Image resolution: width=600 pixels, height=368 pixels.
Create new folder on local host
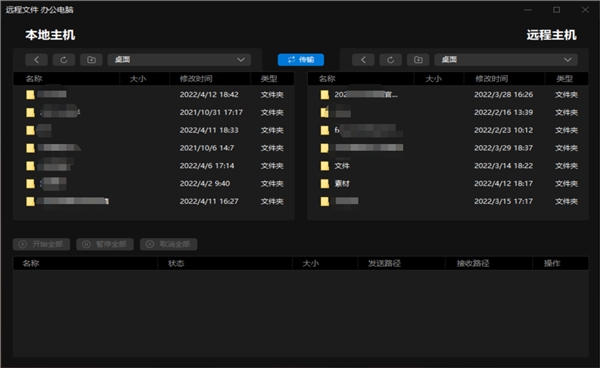91,60
